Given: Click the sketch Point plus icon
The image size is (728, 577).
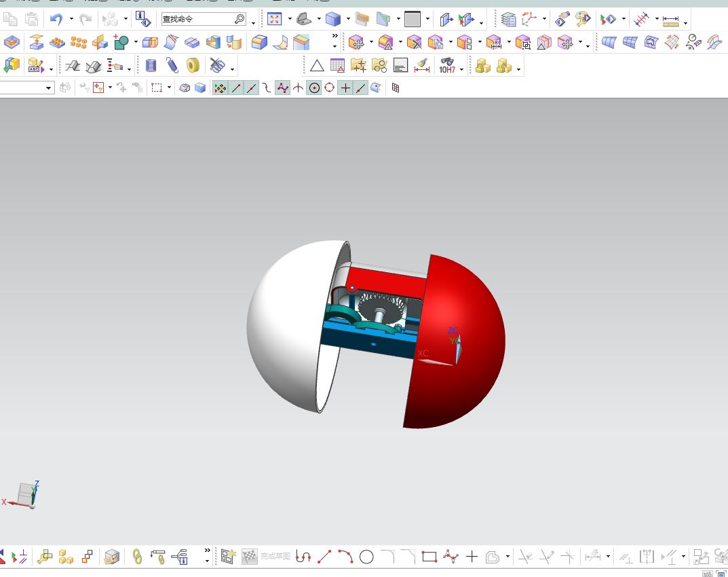Looking at the screenshot, I should coord(472,556).
